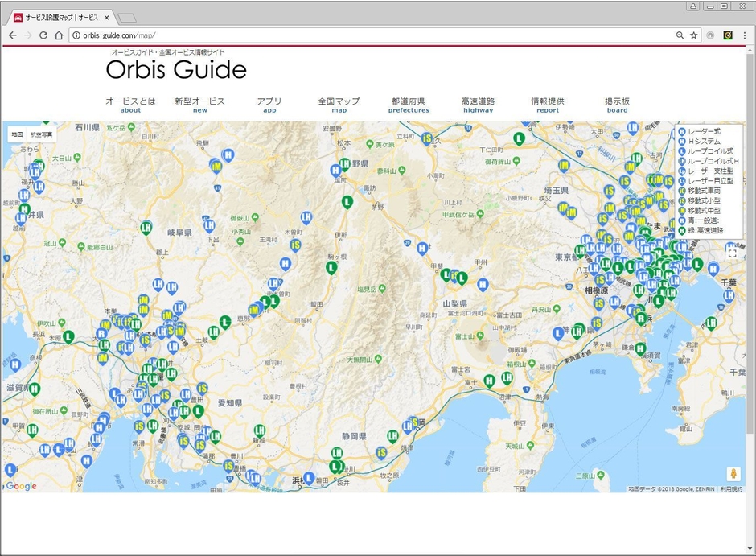
Task: Click the 利用規約 link at bottom right
Action: coord(731,488)
